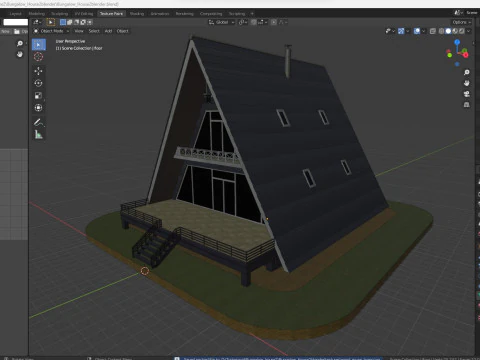The image size is (480, 360).
Task: Select the Move tool
Action: (38, 71)
